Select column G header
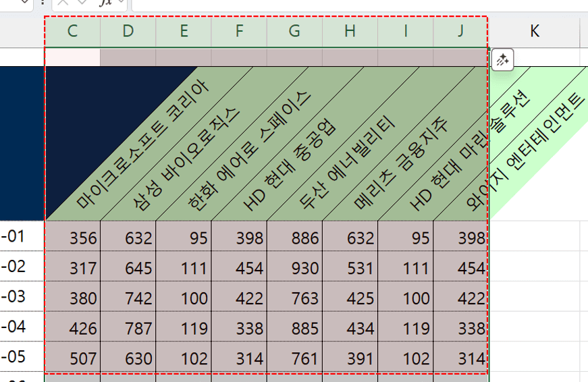 click(295, 32)
